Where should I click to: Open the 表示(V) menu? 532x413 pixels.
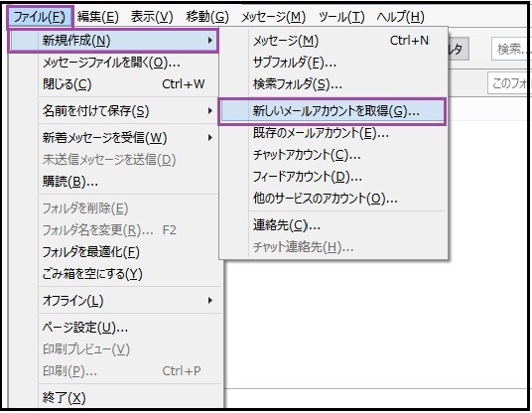(152, 16)
